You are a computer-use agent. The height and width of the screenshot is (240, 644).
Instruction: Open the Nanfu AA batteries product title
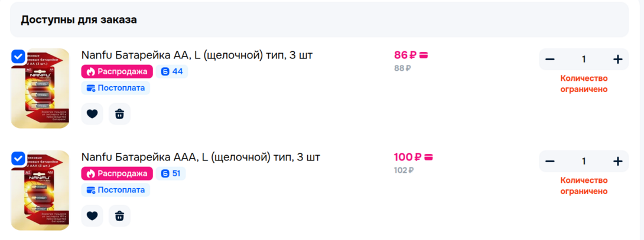(197, 55)
